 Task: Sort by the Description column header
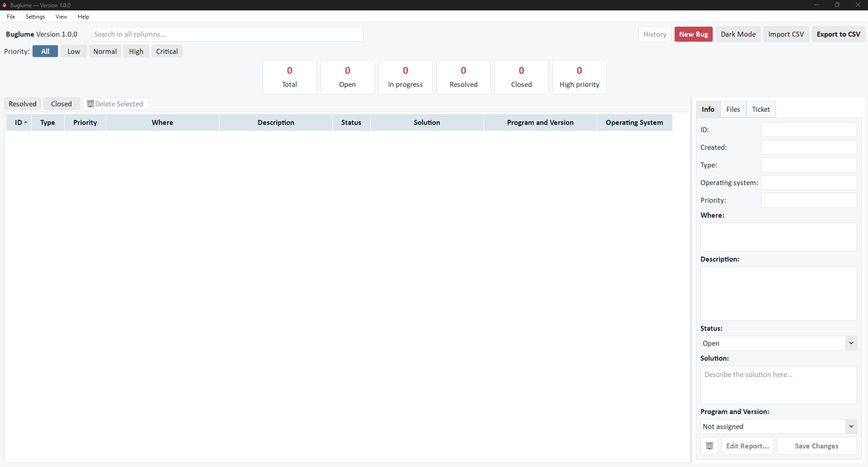276,123
